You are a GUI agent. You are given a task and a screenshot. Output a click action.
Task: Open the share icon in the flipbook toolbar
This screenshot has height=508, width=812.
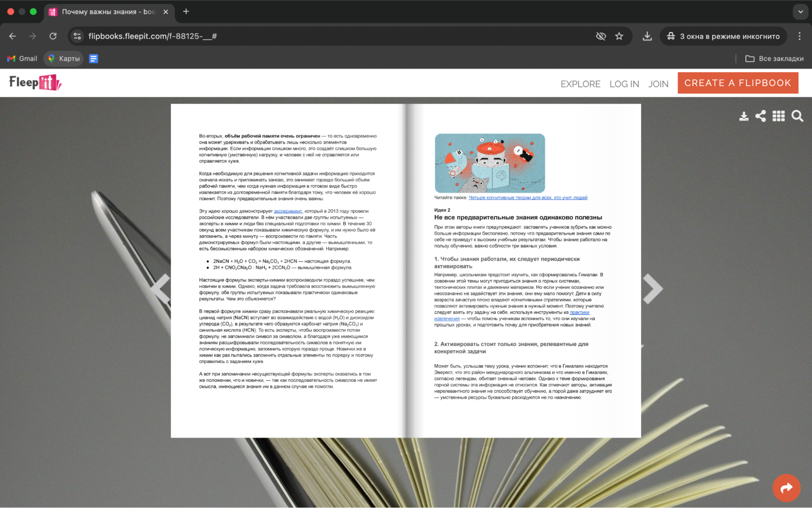[x=760, y=116]
